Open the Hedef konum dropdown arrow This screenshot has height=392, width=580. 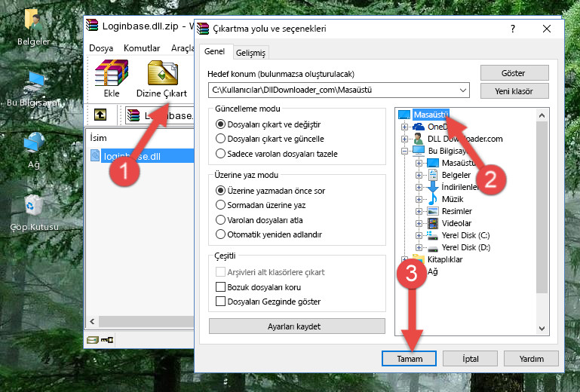pos(463,90)
